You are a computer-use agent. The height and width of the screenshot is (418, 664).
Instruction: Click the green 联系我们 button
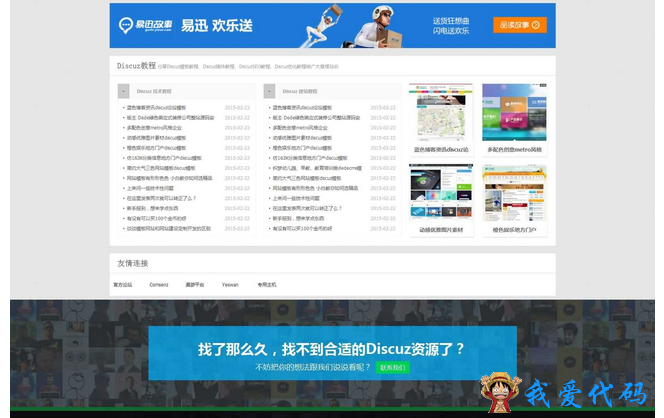click(x=393, y=368)
